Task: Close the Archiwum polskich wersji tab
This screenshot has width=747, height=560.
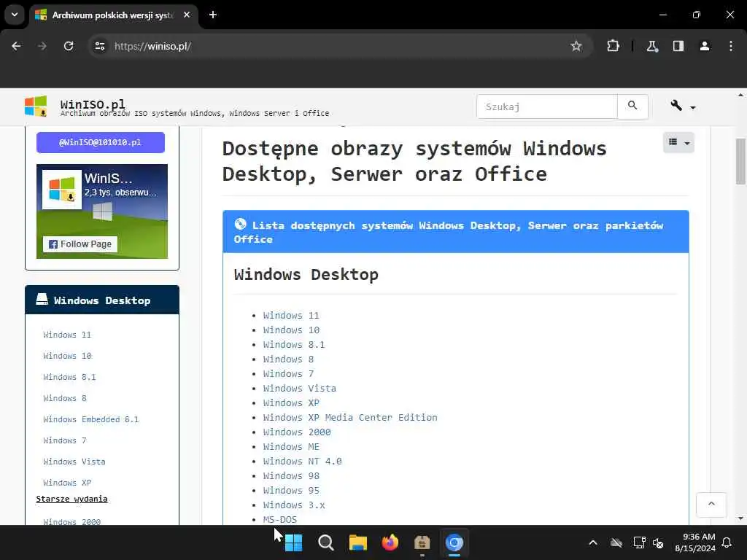Action: tap(187, 15)
